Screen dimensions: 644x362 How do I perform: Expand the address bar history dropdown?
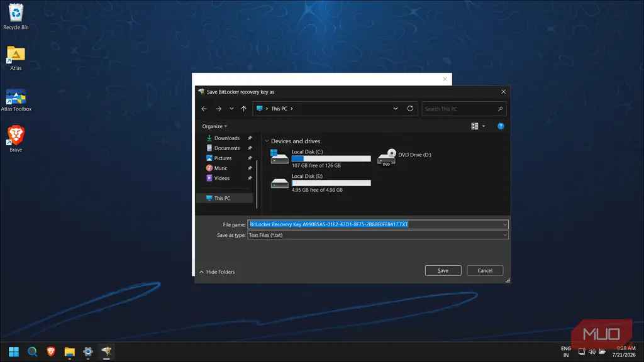point(396,109)
